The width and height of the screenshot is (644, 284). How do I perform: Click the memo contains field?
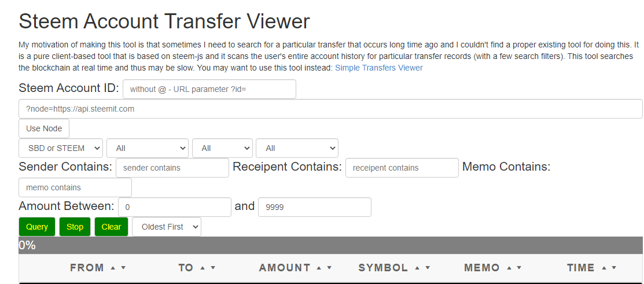point(75,187)
